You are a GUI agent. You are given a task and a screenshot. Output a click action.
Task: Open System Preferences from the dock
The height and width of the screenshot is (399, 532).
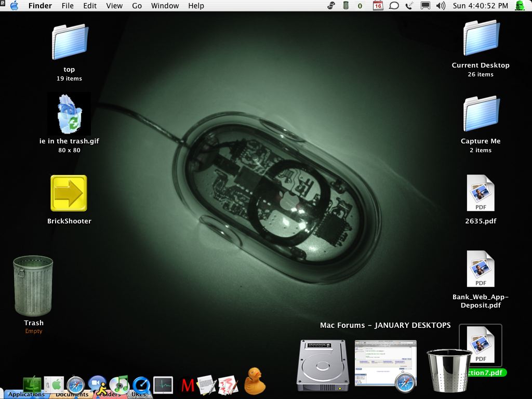(54, 385)
